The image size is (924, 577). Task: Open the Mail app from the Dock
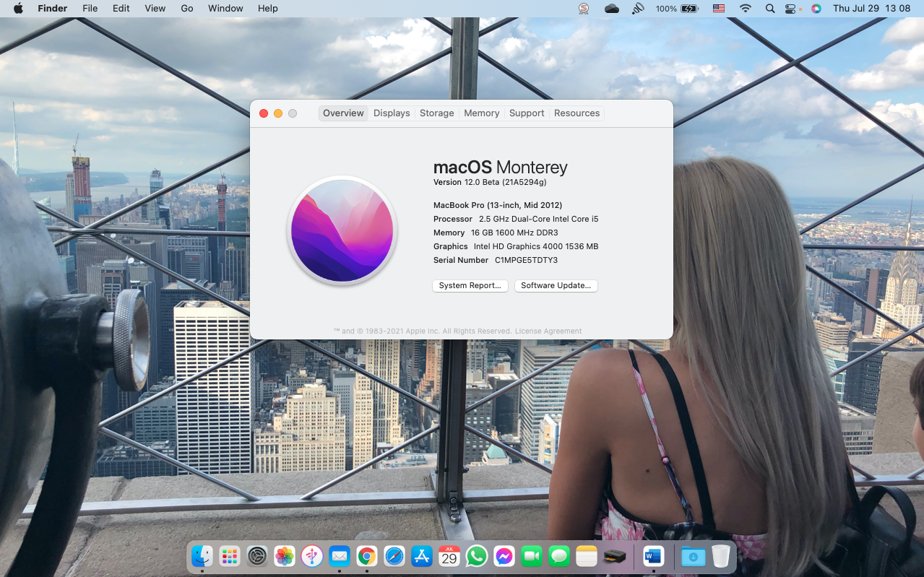tap(340, 556)
